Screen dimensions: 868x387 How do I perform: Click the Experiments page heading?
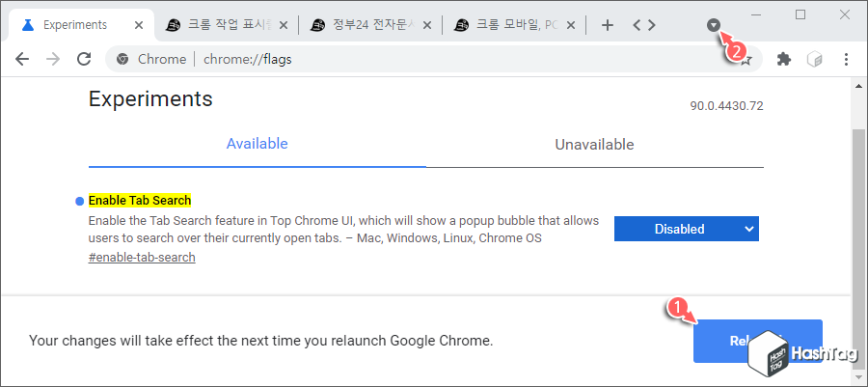coord(150,99)
